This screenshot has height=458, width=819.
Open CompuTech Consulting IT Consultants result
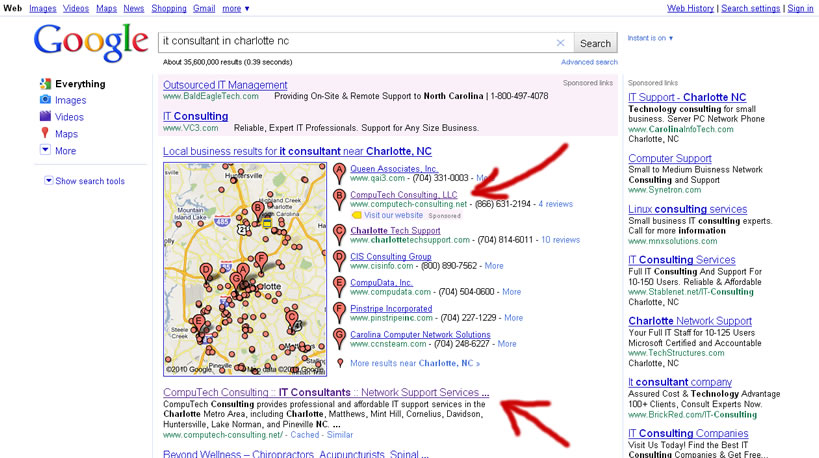point(326,392)
